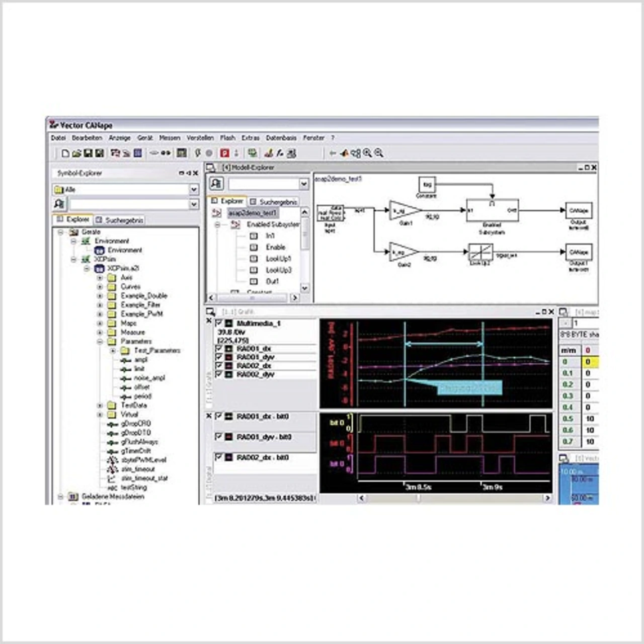The image size is (644, 644).
Task: Click the Input block in the model diagram
Action: tap(331, 213)
